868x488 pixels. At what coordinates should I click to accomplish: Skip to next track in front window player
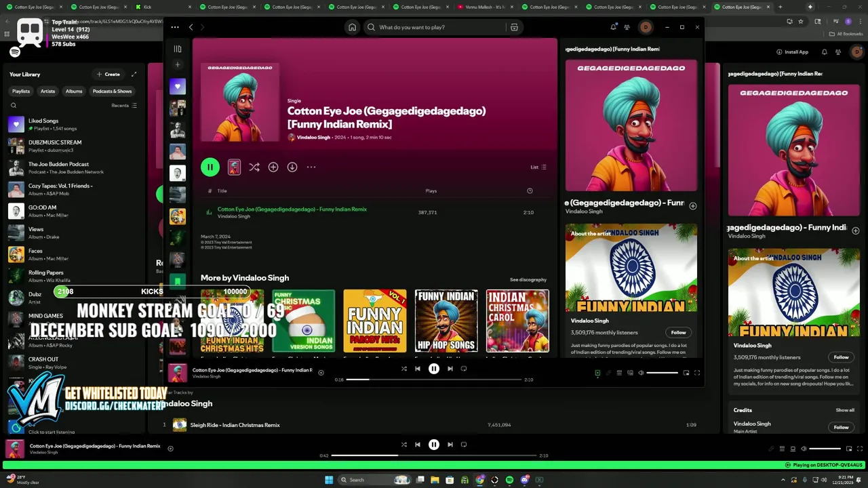450,369
